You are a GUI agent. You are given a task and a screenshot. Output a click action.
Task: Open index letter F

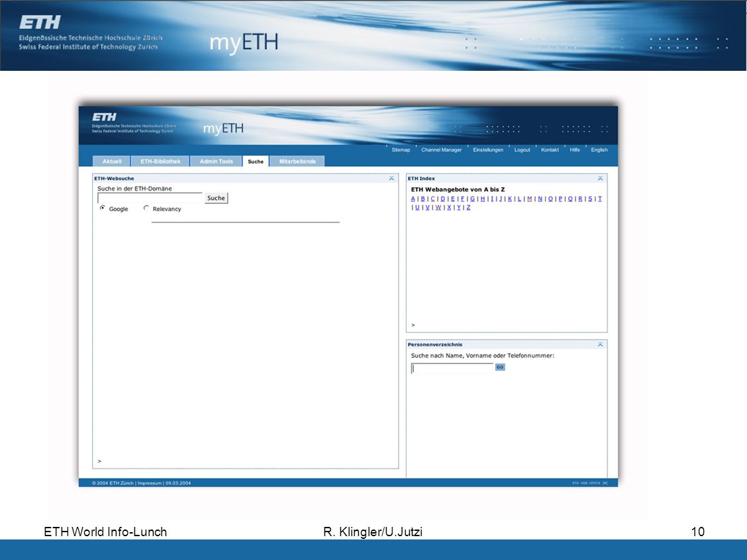[462, 199]
